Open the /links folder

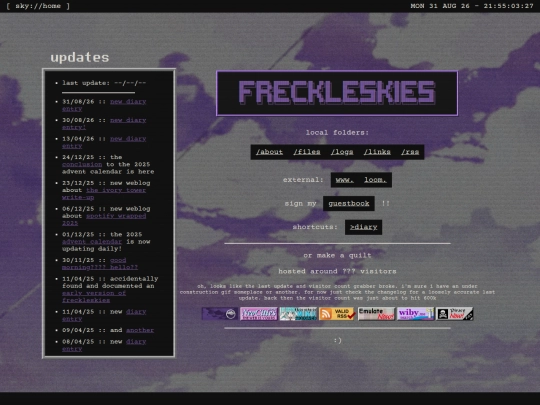[377, 152]
